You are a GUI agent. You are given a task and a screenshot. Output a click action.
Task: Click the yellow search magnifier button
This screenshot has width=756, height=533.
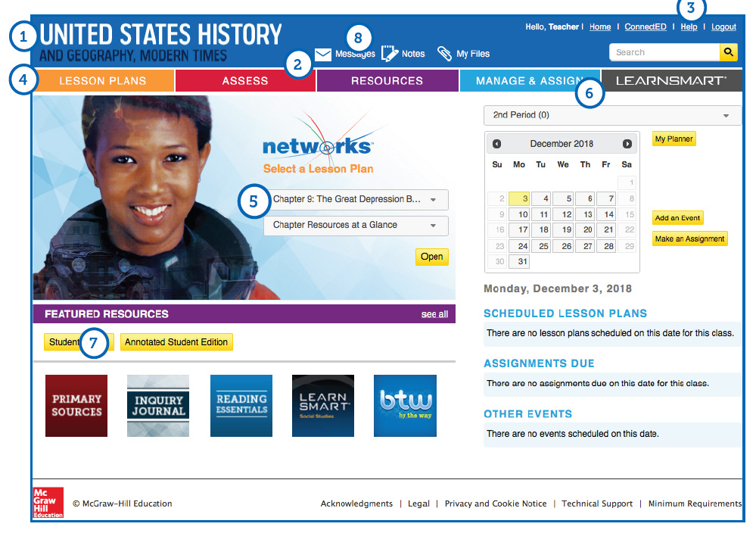coord(729,52)
